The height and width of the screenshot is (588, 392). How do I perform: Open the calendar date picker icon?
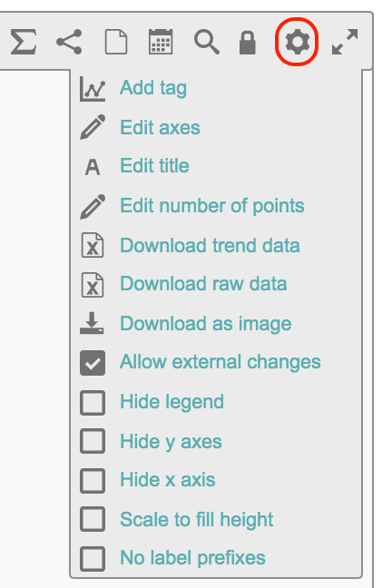coord(161,42)
